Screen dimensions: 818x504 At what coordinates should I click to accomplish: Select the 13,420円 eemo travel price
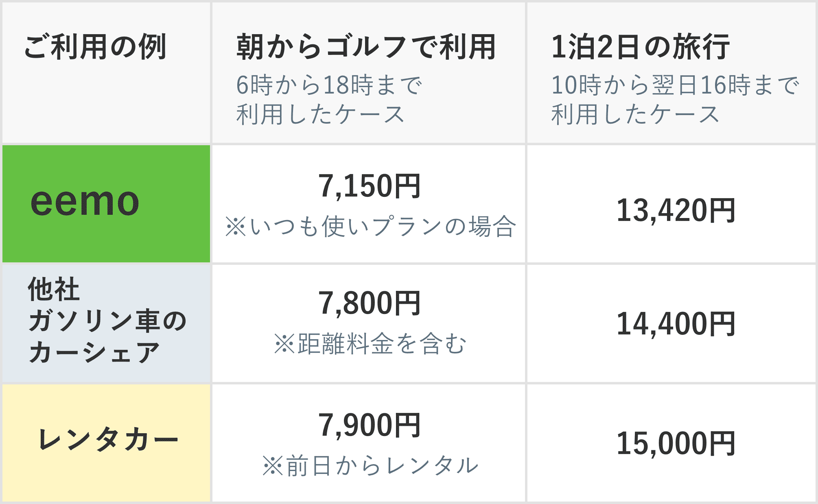pyautogui.click(x=676, y=210)
